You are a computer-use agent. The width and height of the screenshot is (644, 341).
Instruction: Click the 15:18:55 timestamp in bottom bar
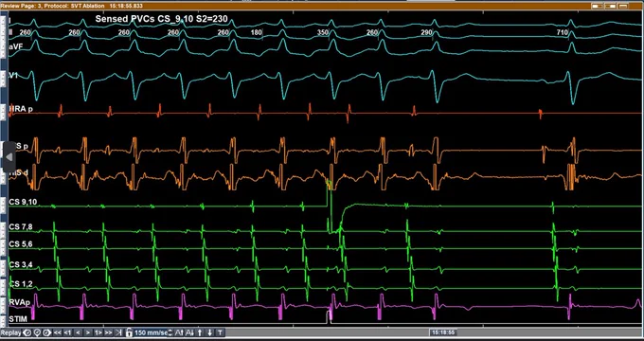(x=443, y=332)
